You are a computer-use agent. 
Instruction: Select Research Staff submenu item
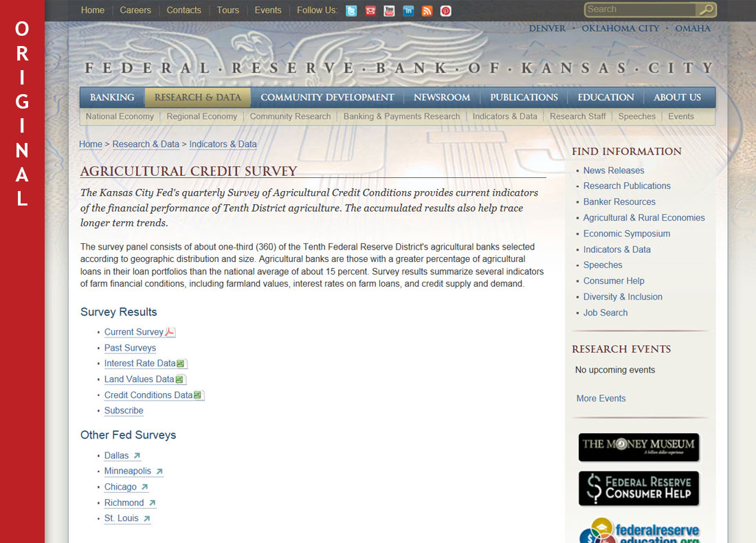577,116
